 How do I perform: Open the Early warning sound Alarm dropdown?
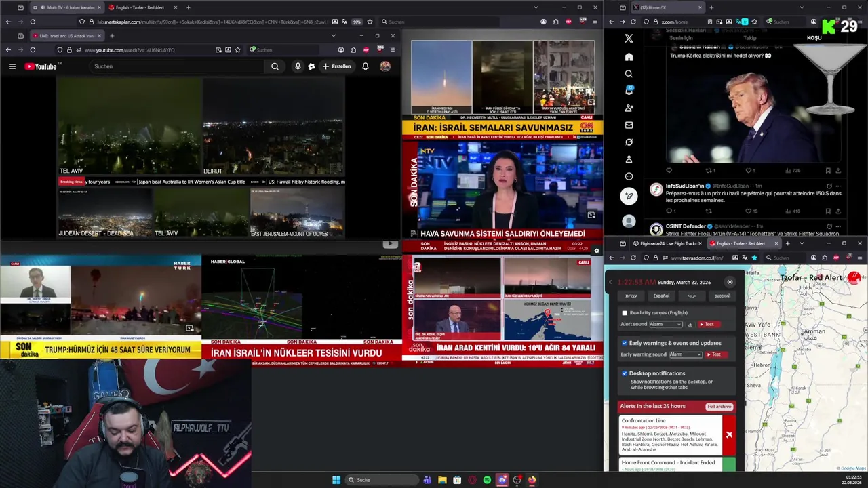click(x=686, y=354)
